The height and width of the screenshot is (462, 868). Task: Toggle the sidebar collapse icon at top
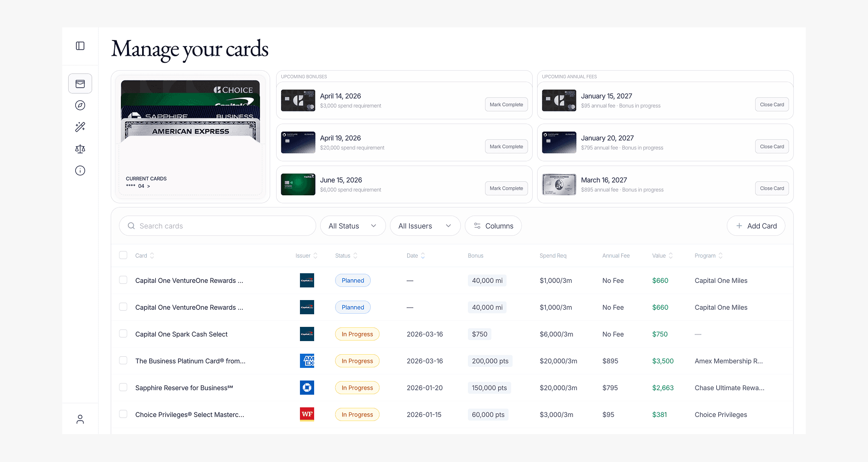tap(80, 46)
